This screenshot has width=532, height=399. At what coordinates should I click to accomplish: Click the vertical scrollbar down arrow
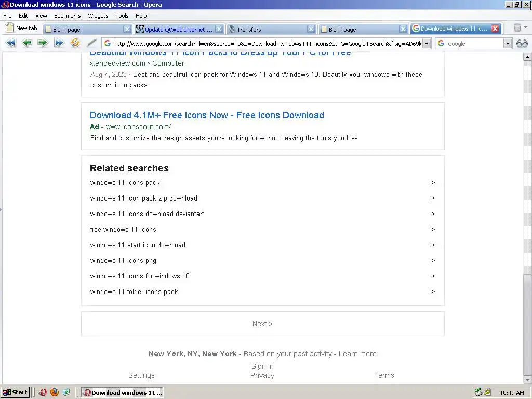point(527,380)
